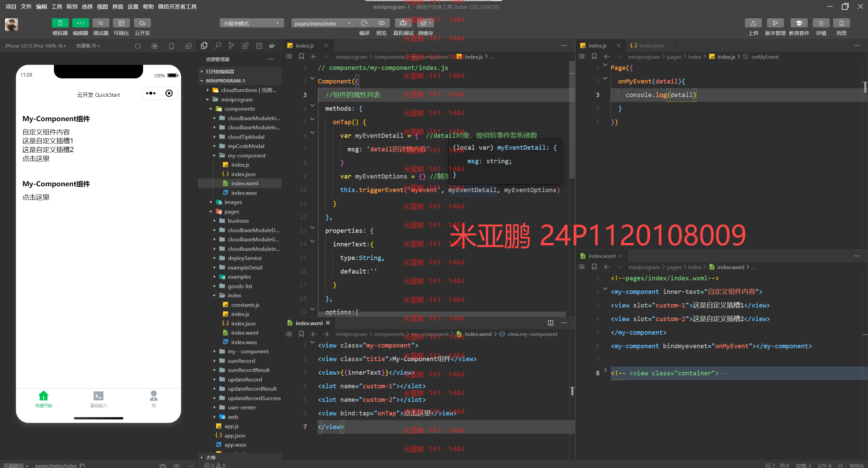Tap the 快速开始 tab in simulator
Viewport: 868px width, 468px height.
[x=43, y=399]
